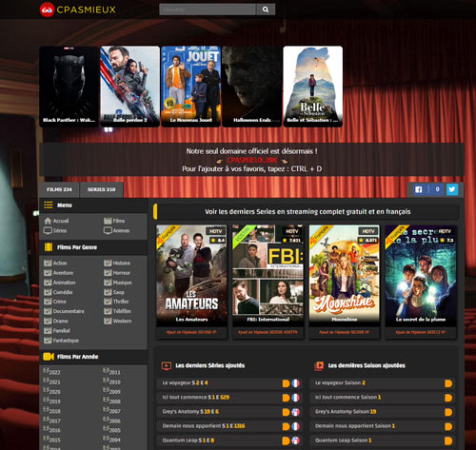This screenshot has width=476, height=450.
Task: Click the CPASMIEUX.INK domain link
Action: [x=252, y=160]
